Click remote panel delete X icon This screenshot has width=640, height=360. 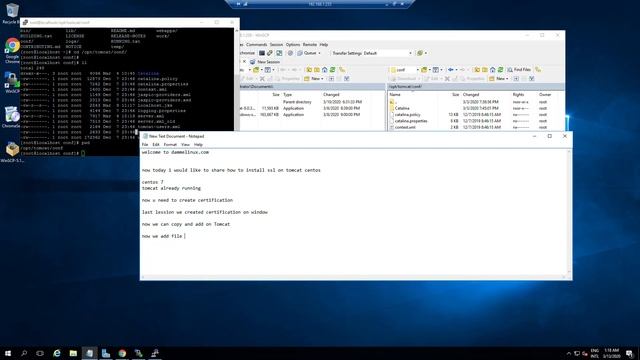[x=447, y=78]
